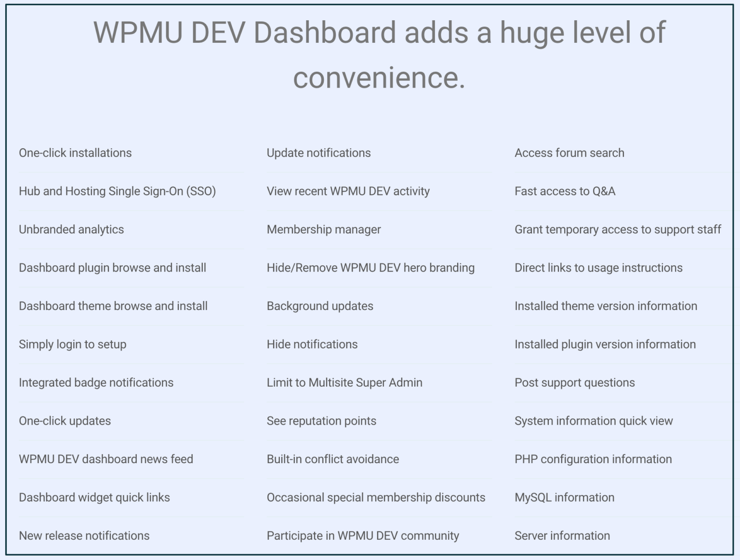Click the One-click updates entry
The width and height of the screenshot is (740, 560).
coord(65,421)
